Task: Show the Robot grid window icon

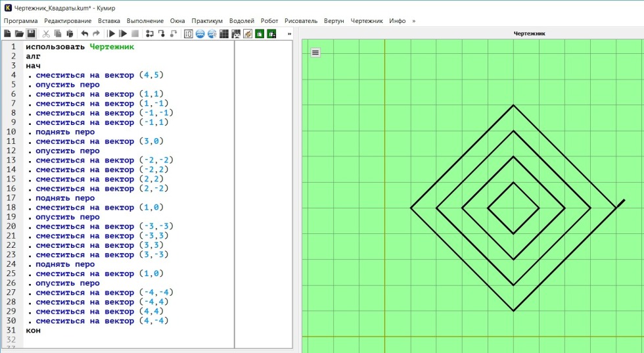Action: (x=224, y=34)
